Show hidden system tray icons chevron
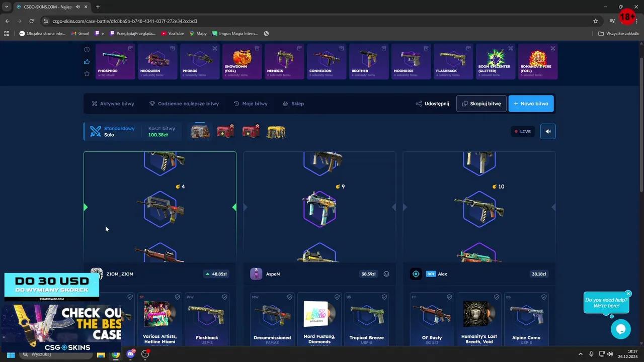The width and height of the screenshot is (644, 362). tap(580, 354)
